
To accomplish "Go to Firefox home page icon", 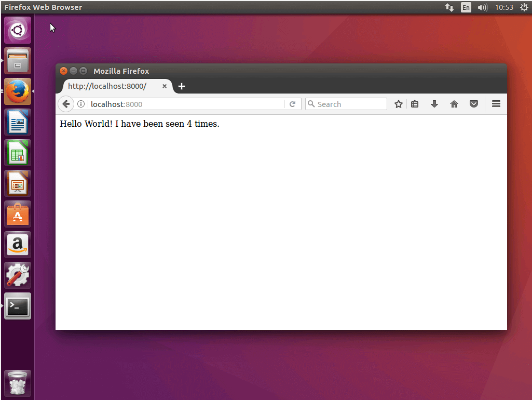I will (454, 104).
